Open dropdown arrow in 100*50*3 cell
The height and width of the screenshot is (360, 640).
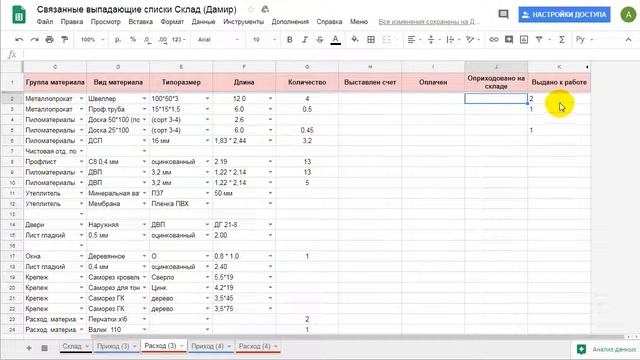click(x=207, y=99)
